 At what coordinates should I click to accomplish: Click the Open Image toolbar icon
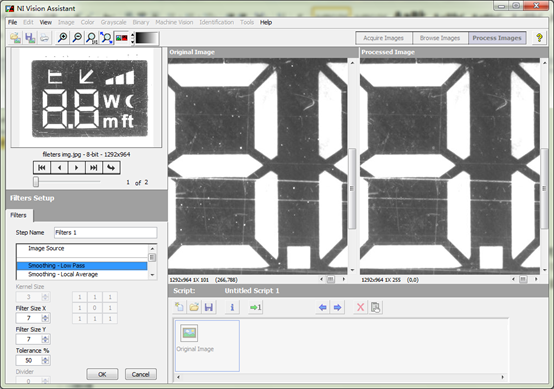16,38
